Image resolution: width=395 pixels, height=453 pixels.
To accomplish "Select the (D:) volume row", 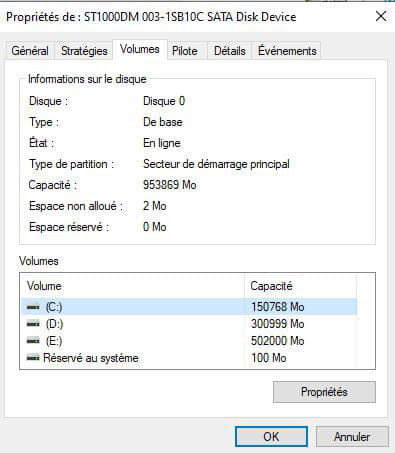I will pos(189,324).
